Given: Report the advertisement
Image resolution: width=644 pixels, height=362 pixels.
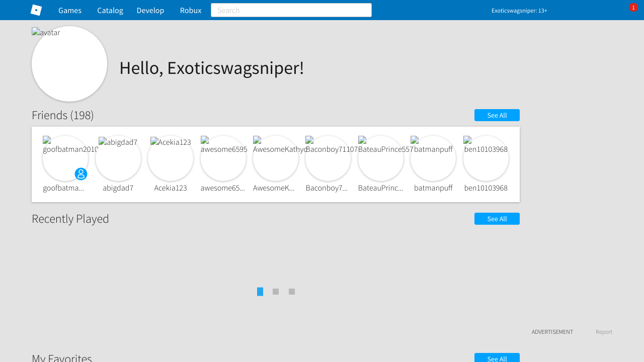Looking at the screenshot, I should click(x=604, y=332).
